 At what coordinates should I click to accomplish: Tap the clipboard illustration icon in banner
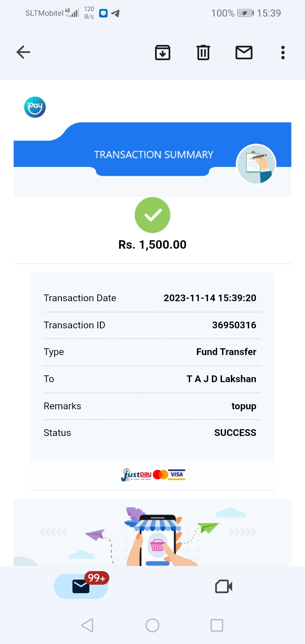[256, 164]
